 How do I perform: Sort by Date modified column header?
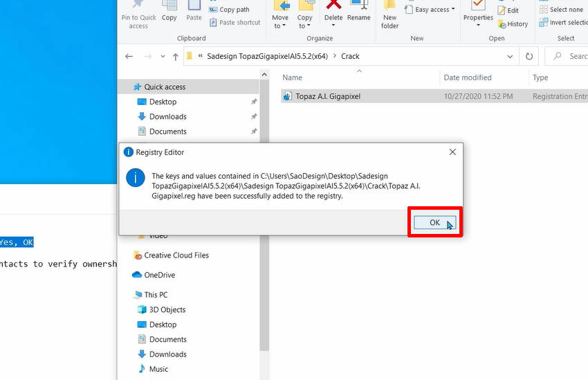[468, 78]
